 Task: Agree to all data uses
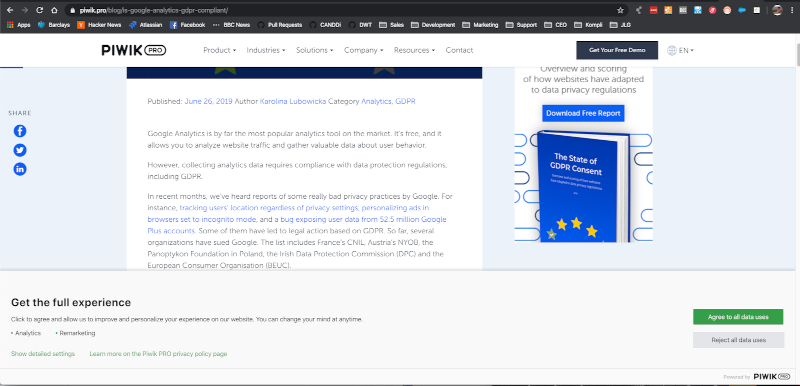pyautogui.click(x=738, y=317)
